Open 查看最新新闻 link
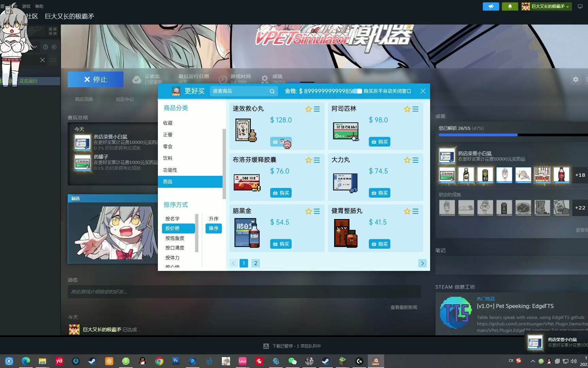The width and height of the screenshot is (588, 368). point(404,307)
